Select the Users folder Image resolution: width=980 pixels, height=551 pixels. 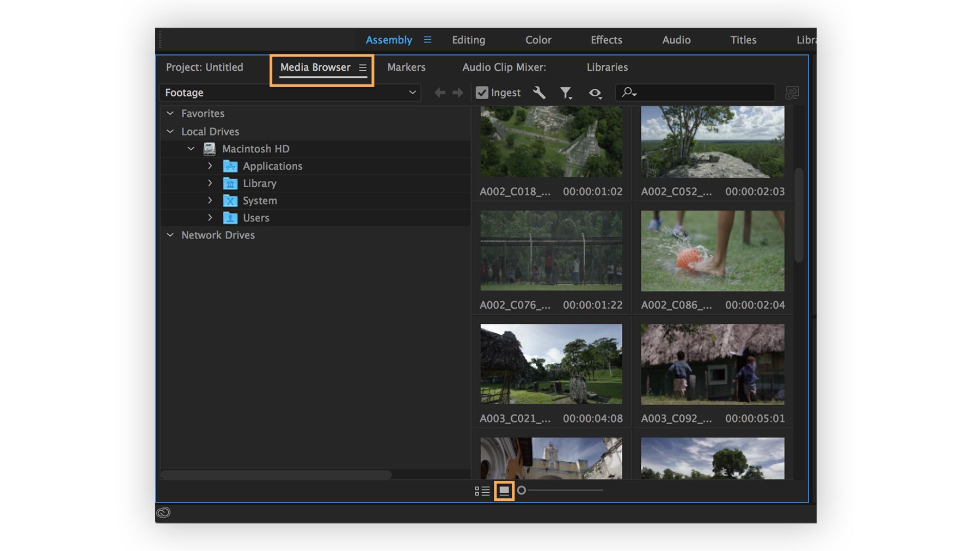tap(256, 218)
